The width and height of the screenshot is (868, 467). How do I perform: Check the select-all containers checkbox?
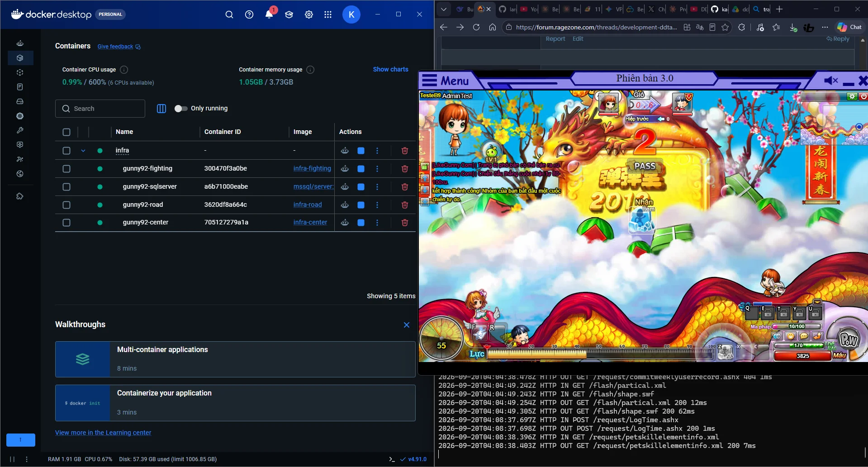[x=66, y=132]
